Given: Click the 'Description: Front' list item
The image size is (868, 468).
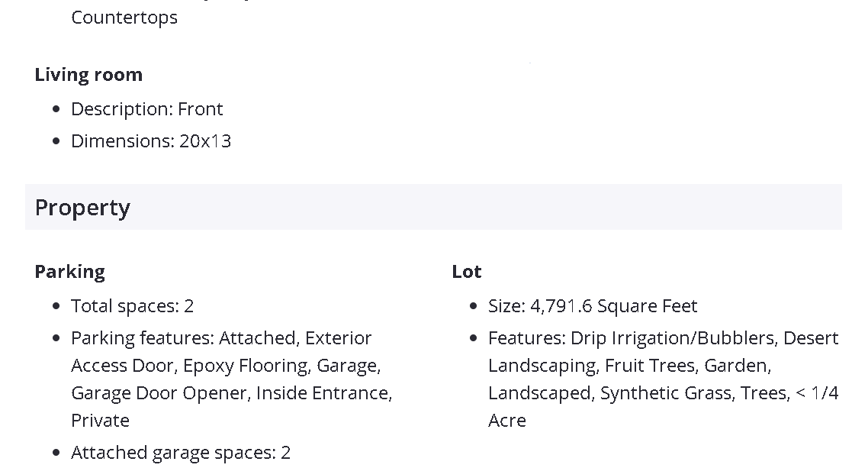Looking at the screenshot, I should pos(146,109).
